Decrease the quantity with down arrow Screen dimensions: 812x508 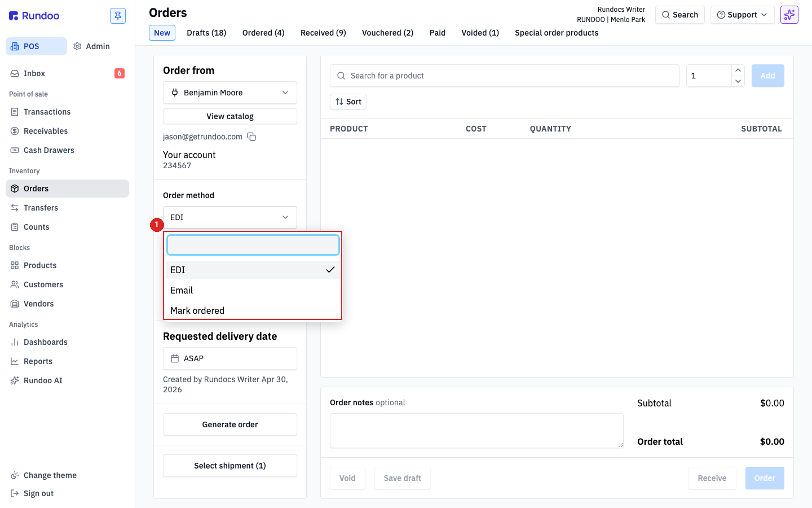(738, 81)
